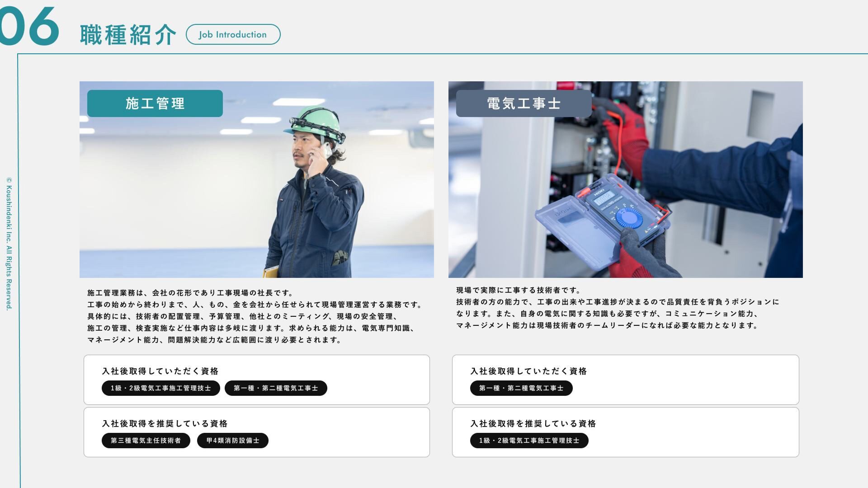
Task: Click the right 1級・2級電気工事施工管理技士 tag
Action: 529,441
